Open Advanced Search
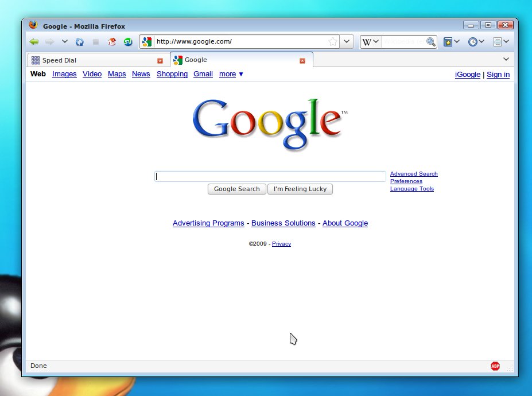532x396 pixels. (414, 174)
